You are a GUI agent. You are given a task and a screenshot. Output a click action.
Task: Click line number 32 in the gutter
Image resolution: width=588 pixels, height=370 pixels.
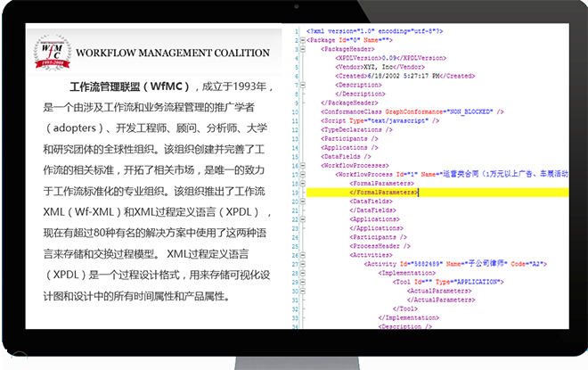(x=295, y=309)
